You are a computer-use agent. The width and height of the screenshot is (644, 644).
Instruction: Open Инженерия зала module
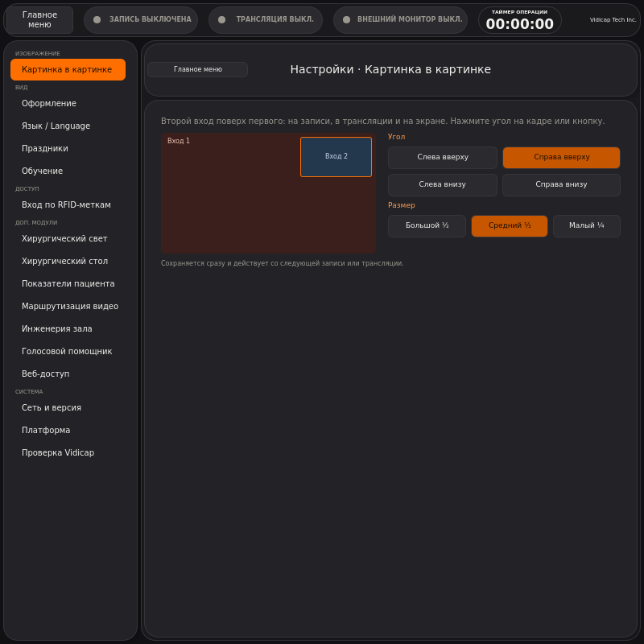click(68, 329)
